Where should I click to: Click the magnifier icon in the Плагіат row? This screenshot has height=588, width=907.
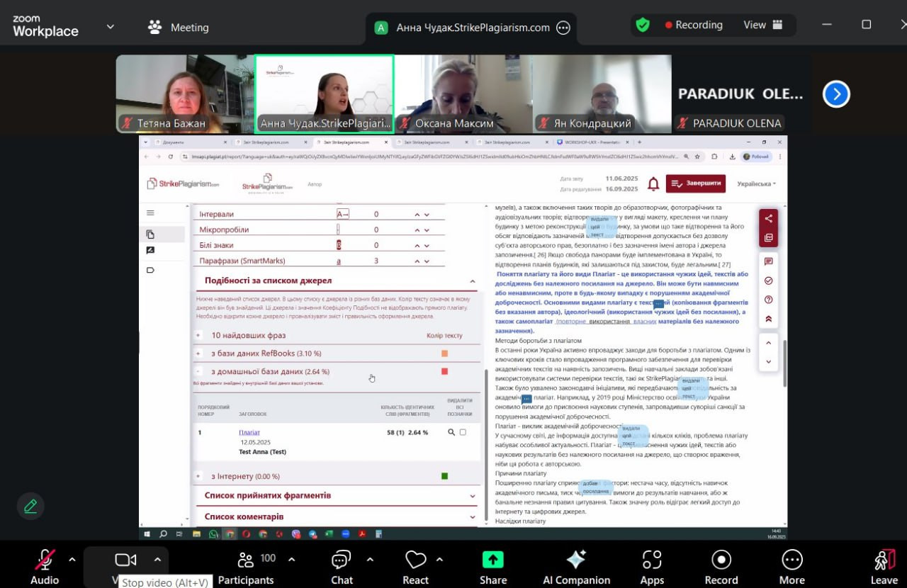pyautogui.click(x=451, y=432)
